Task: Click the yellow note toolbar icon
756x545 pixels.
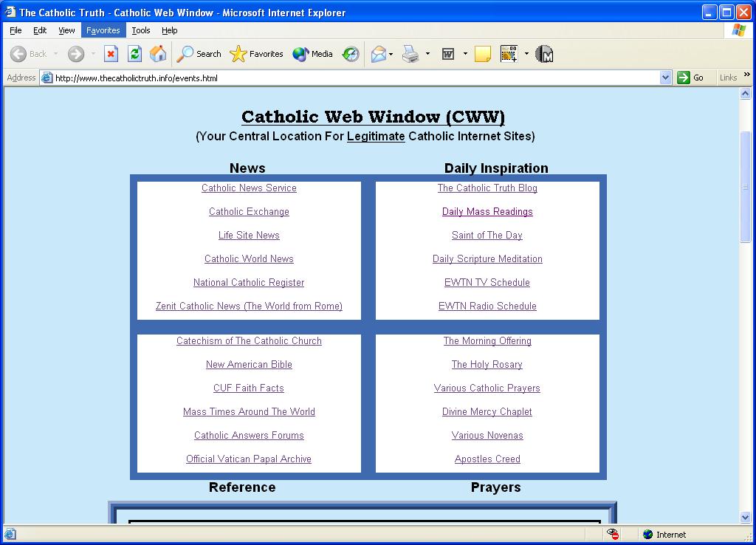Action: pos(483,54)
